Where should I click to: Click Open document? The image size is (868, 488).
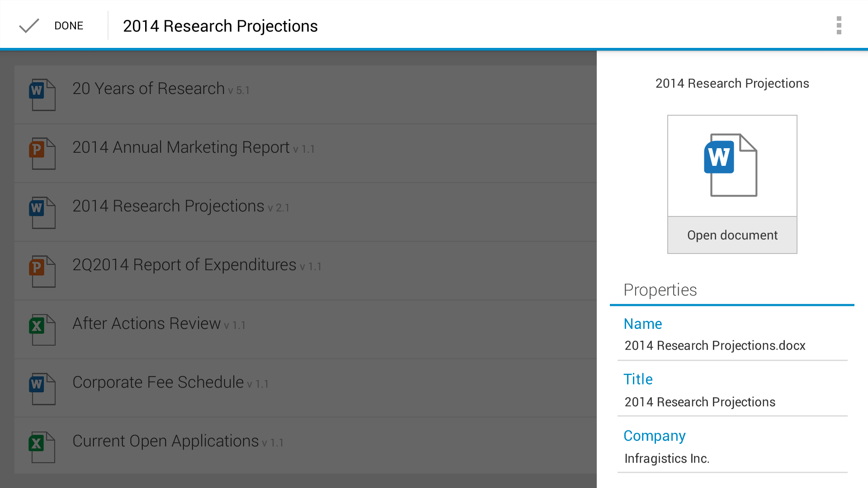[x=731, y=235]
